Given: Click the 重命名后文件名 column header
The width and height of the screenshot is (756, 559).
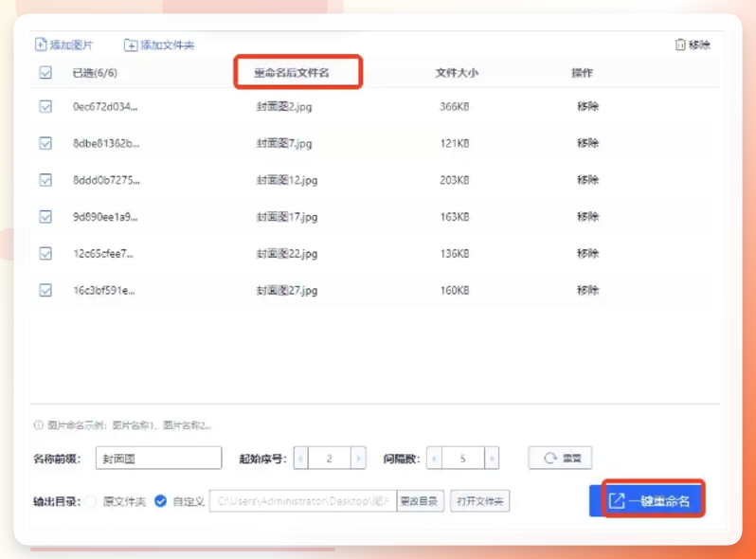Looking at the screenshot, I should [292, 73].
